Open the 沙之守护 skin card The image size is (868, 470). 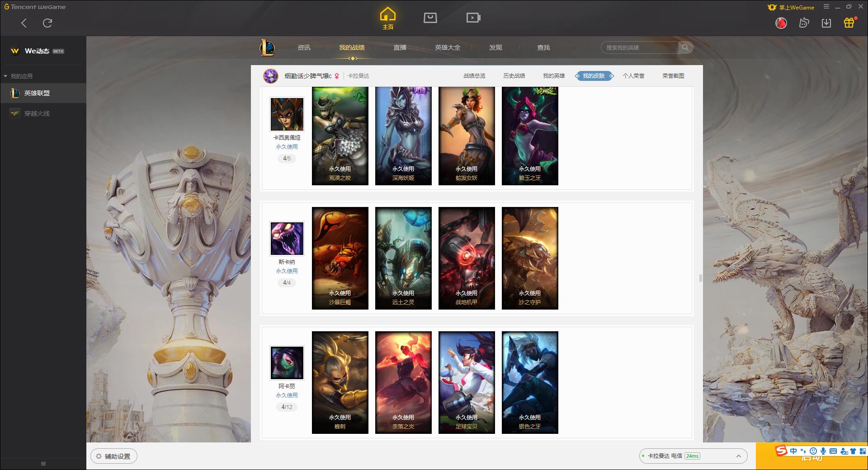pos(530,258)
